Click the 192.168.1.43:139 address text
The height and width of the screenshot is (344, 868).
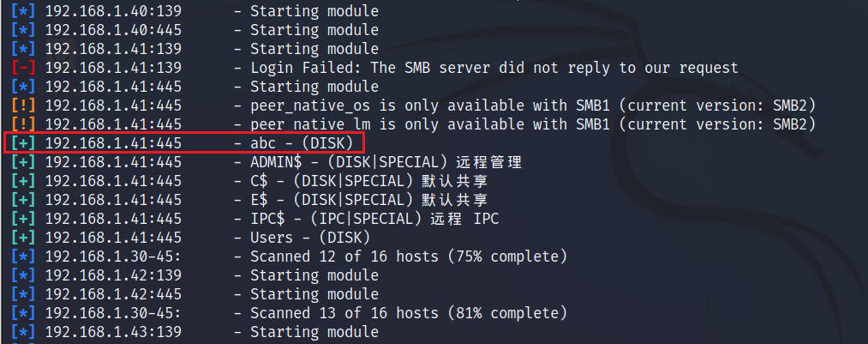113,332
